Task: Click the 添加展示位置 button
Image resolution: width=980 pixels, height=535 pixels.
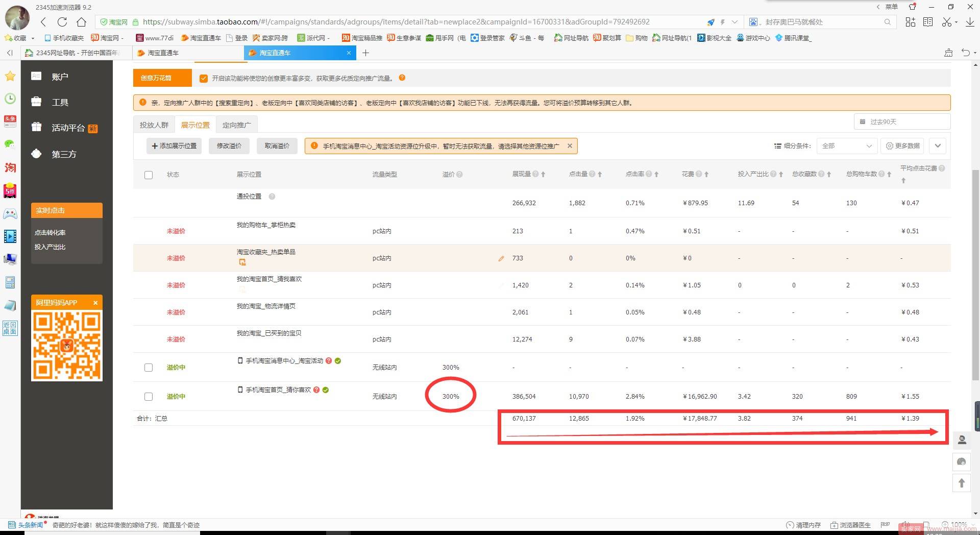Action: [174, 146]
